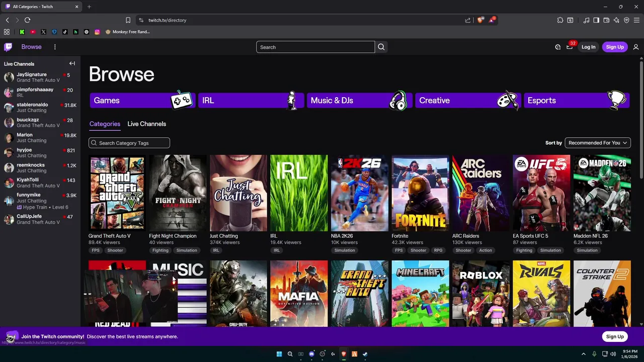Open the Marvel Rivals cover thumbnail
This screenshot has width=644, height=362.
tap(541, 294)
